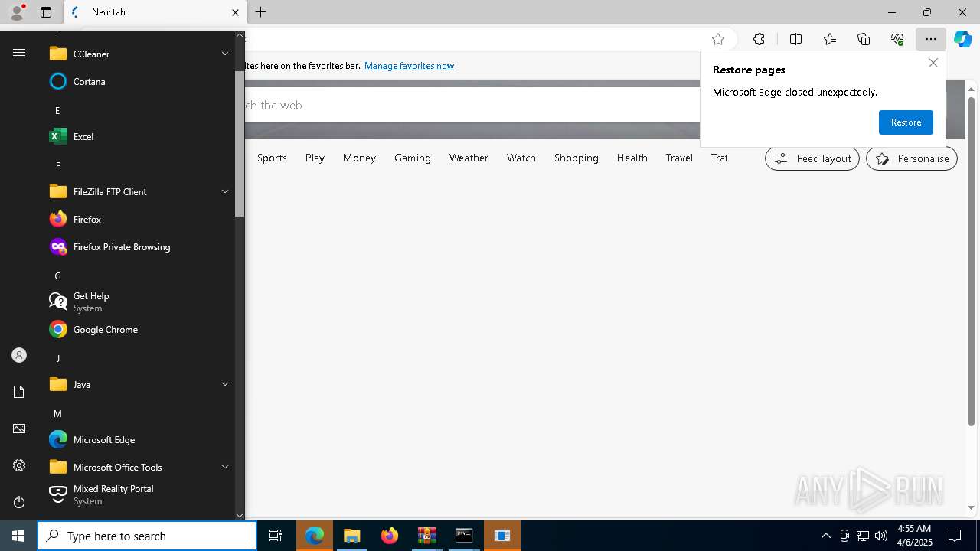Open Settings gear in the Start sidebar

point(19,465)
